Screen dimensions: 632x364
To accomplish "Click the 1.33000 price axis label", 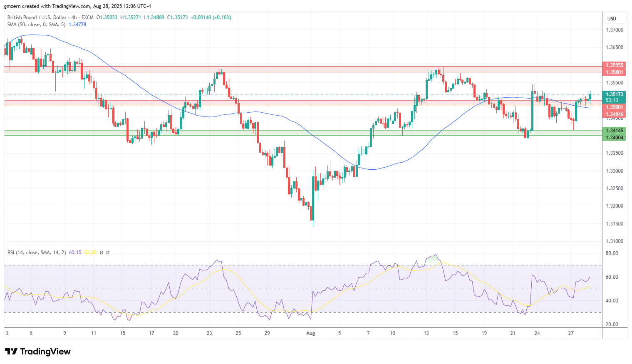I will (x=615, y=171).
